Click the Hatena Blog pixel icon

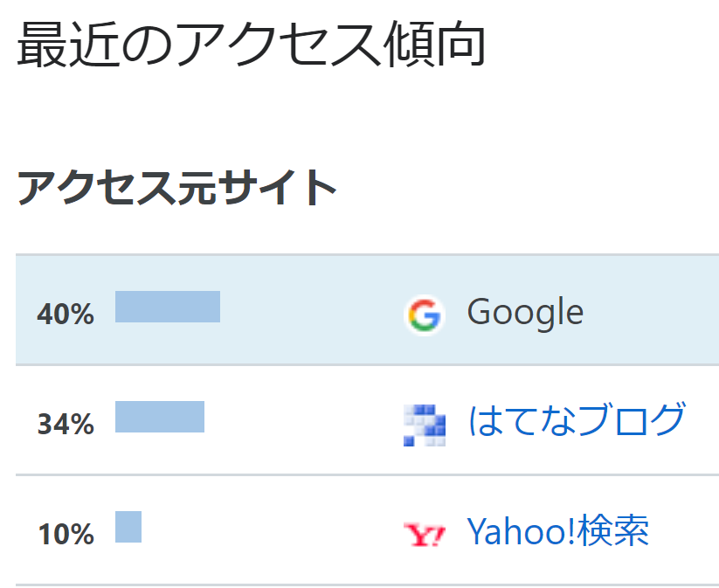pyautogui.click(x=425, y=425)
